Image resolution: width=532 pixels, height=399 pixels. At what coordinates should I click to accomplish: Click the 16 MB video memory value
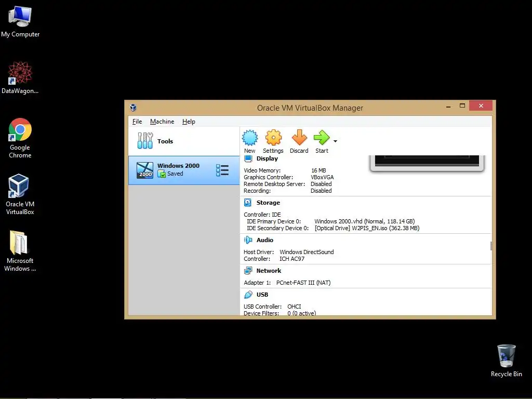pyautogui.click(x=318, y=170)
